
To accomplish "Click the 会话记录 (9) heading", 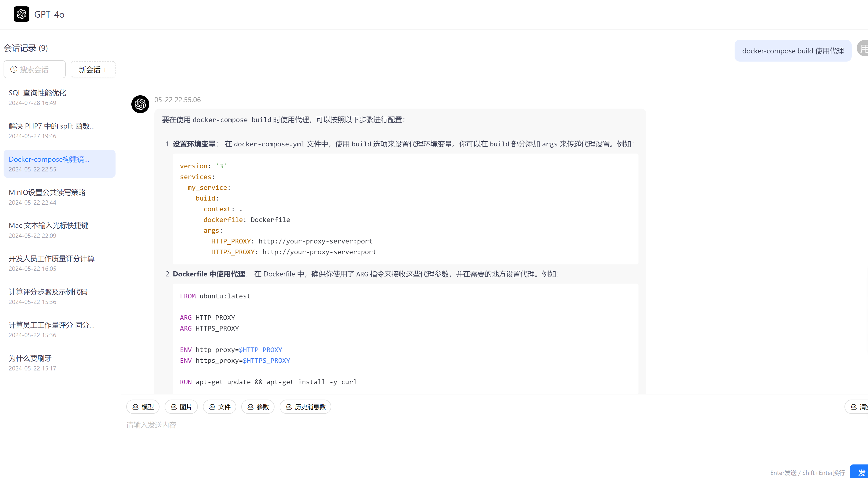I will click(x=26, y=48).
